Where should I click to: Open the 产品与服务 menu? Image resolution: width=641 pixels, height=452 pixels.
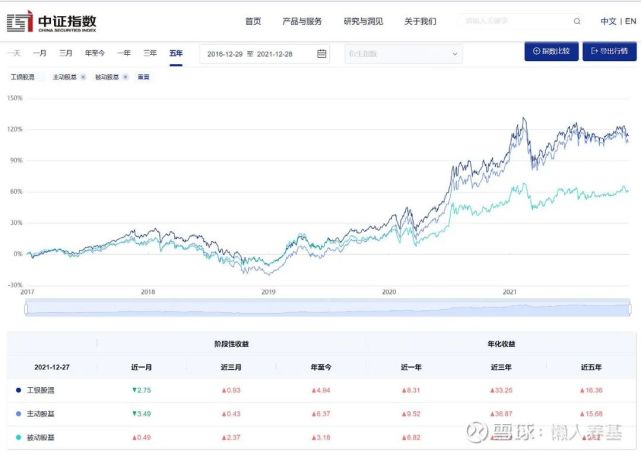(x=302, y=21)
